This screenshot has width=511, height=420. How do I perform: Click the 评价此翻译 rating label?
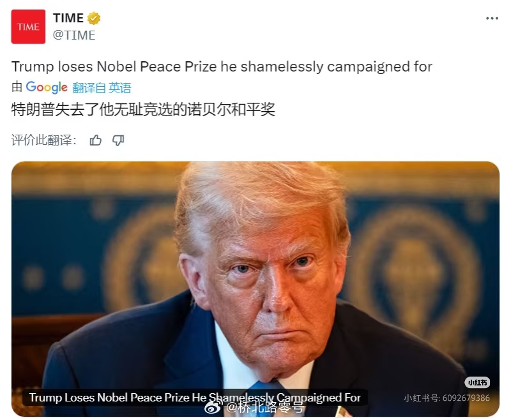[44, 140]
